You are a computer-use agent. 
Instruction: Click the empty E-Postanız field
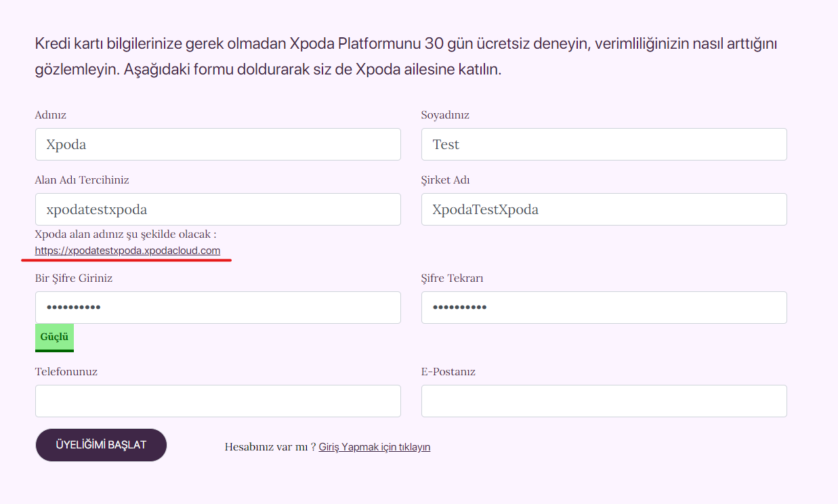[604, 401]
